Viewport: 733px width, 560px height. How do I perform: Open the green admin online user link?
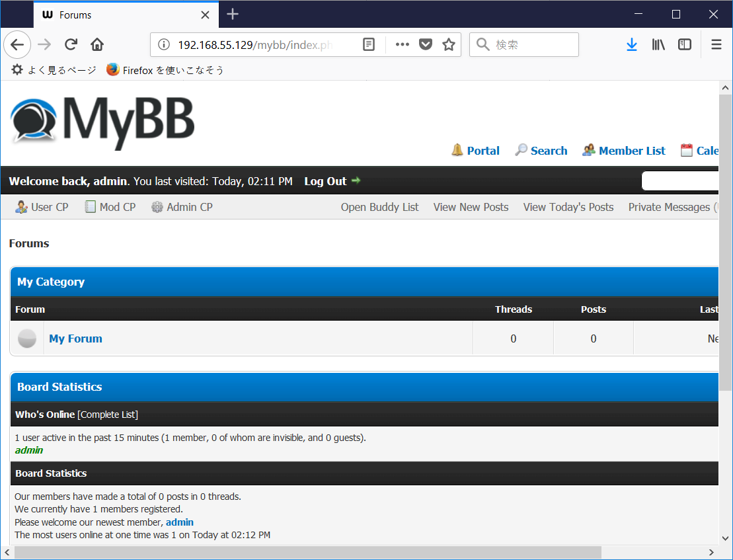29,450
